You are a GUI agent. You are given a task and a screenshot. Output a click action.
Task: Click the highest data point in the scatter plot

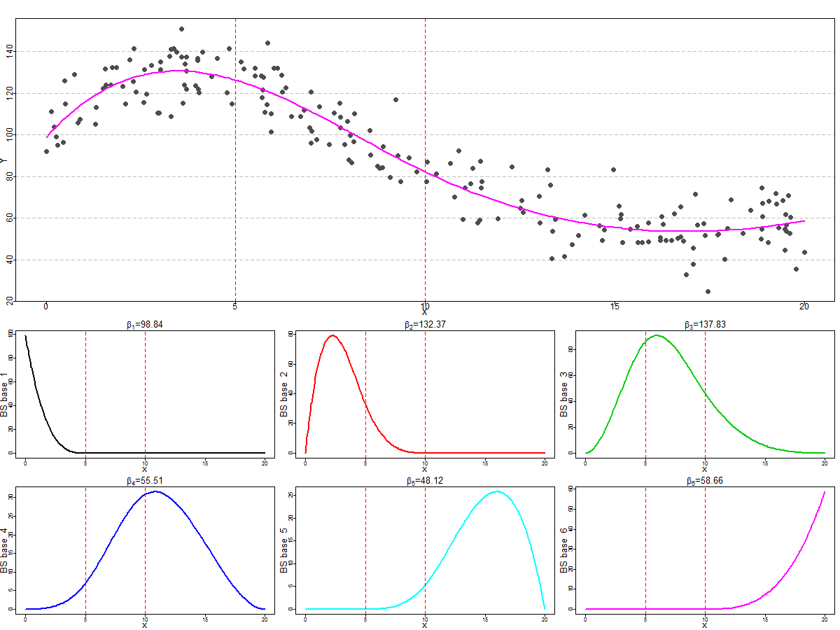[x=181, y=29]
